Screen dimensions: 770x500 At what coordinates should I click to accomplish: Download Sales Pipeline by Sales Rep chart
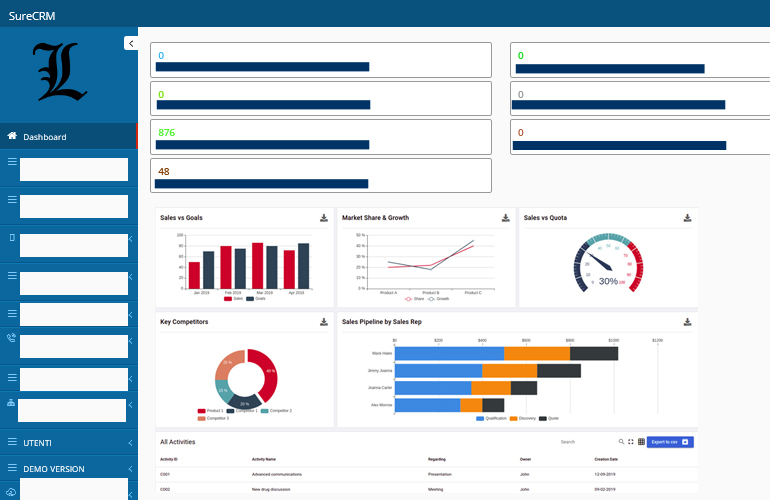(687, 322)
